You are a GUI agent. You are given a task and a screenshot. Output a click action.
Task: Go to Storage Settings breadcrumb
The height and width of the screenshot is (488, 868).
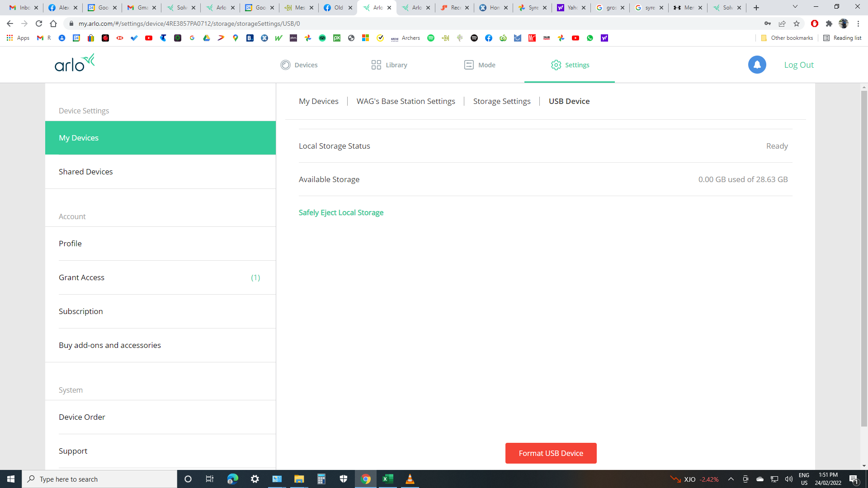coord(502,101)
